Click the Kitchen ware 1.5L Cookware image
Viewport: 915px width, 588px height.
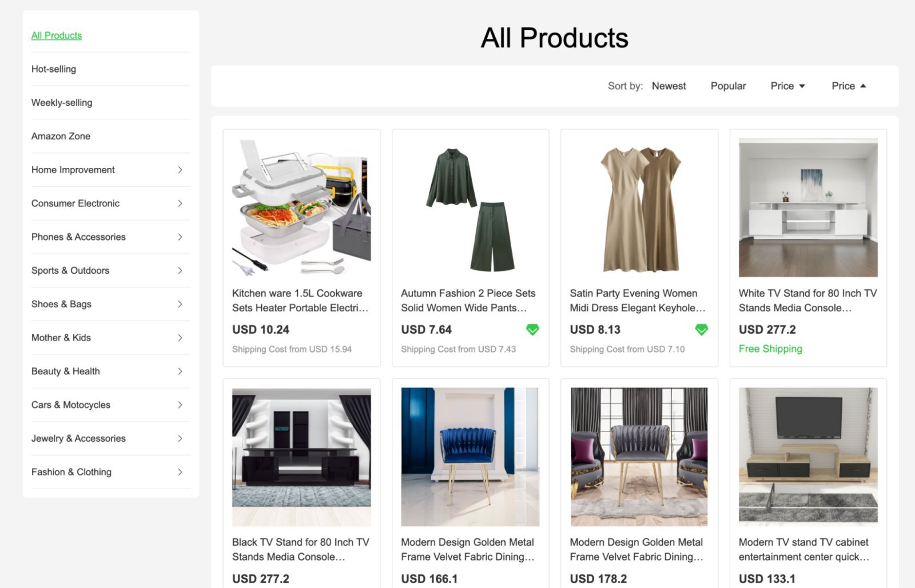pyautogui.click(x=301, y=207)
